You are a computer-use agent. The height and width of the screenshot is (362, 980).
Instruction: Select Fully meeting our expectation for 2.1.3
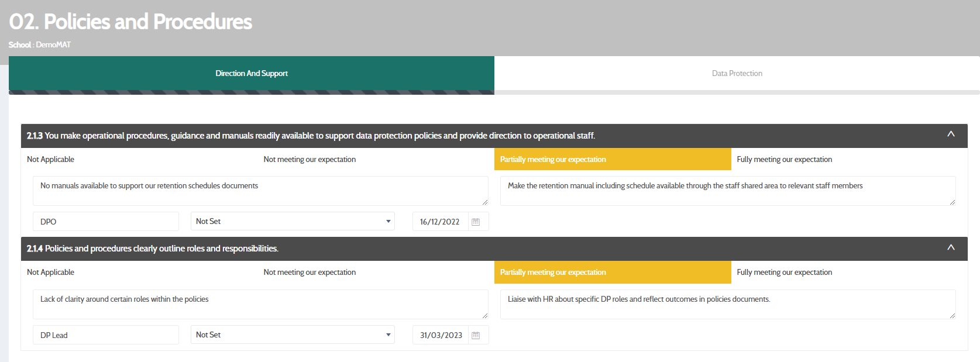coord(784,159)
